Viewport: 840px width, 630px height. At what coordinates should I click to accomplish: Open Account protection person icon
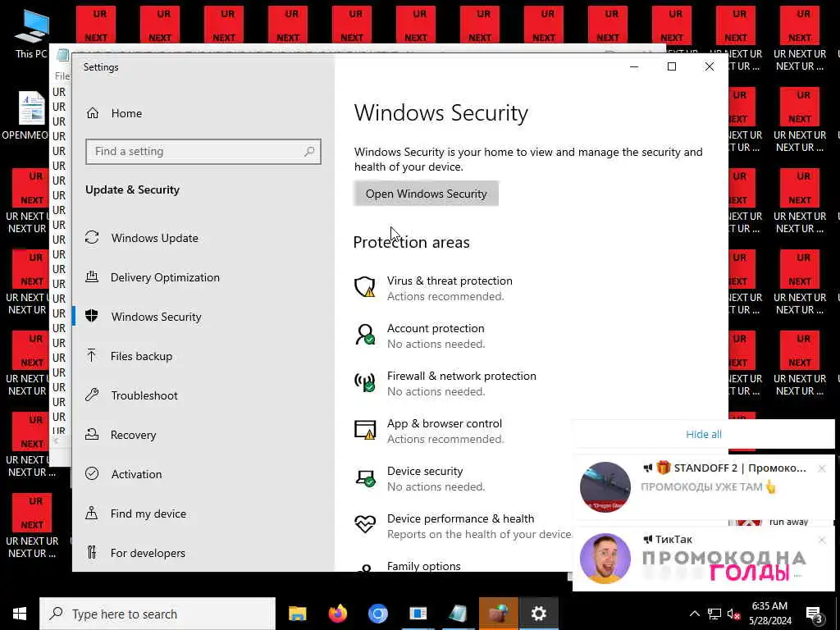click(x=365, y=335)
